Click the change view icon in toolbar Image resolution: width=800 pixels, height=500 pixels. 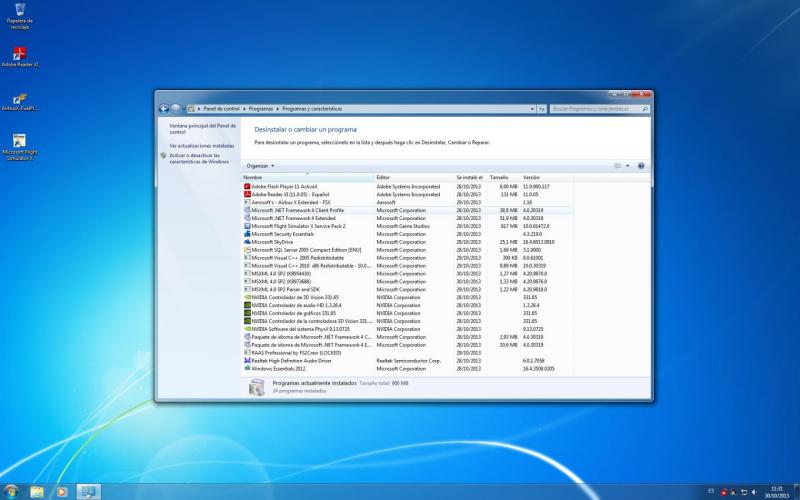(618, 166)
